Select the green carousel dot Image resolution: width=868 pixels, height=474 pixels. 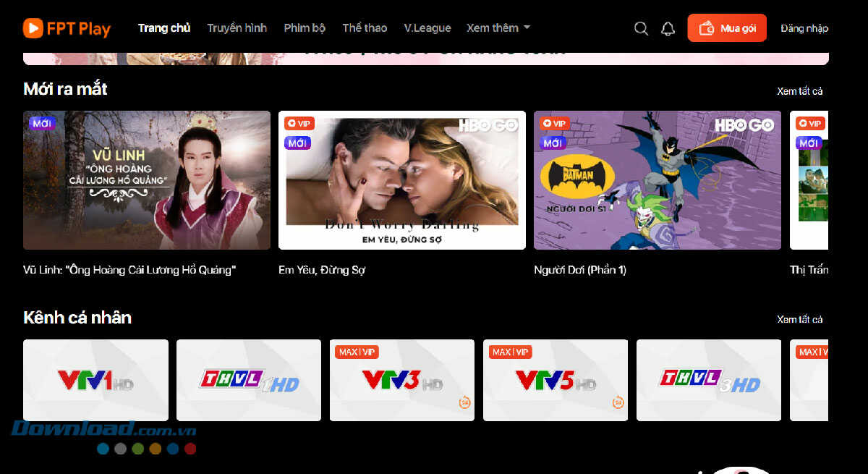[137, 448]
